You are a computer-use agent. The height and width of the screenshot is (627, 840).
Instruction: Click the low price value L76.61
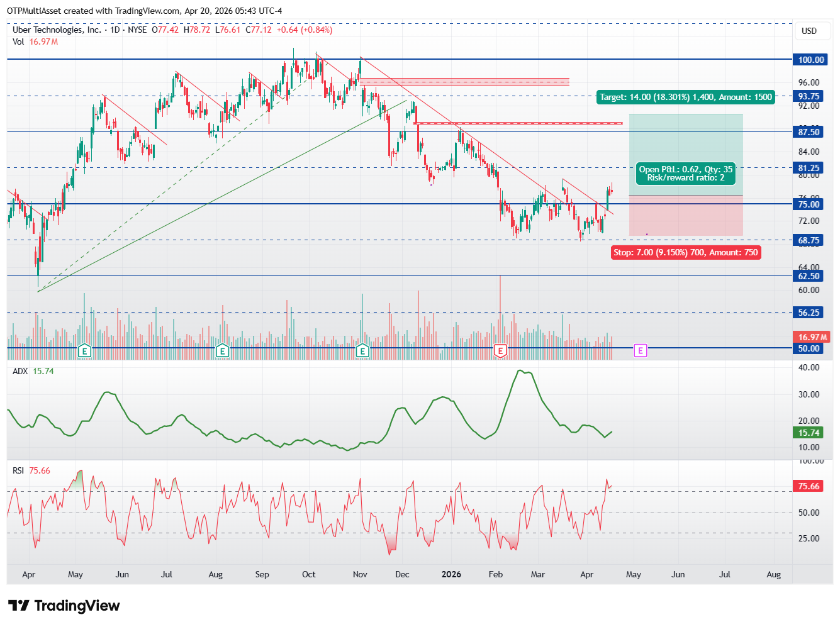click(228, 30)
